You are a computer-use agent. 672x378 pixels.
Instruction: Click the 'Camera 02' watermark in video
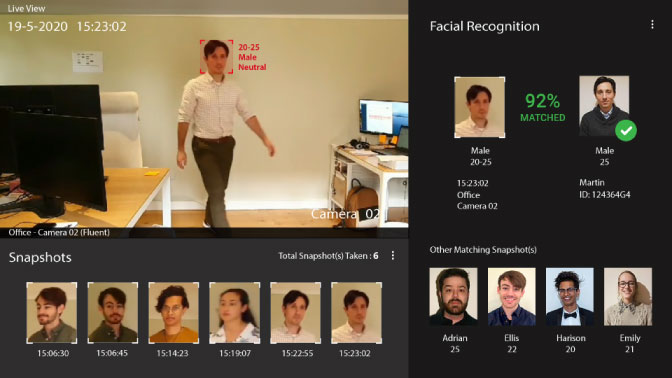345,214
